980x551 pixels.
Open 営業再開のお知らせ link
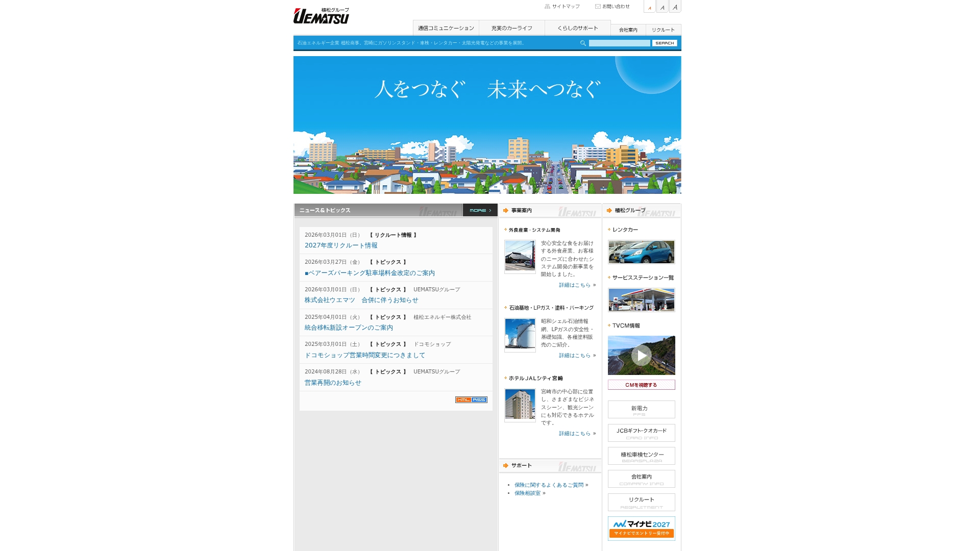click(x=333, y=383)
